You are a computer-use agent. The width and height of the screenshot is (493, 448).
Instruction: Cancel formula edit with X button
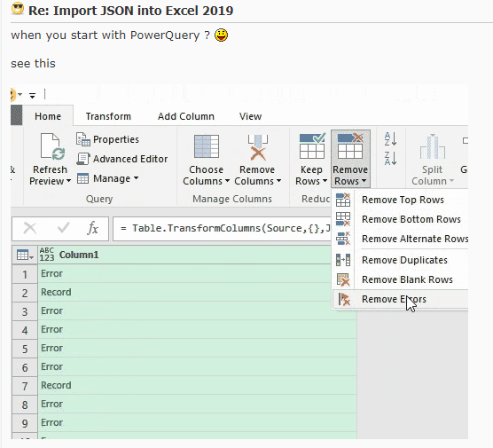(x=30, y=228)
